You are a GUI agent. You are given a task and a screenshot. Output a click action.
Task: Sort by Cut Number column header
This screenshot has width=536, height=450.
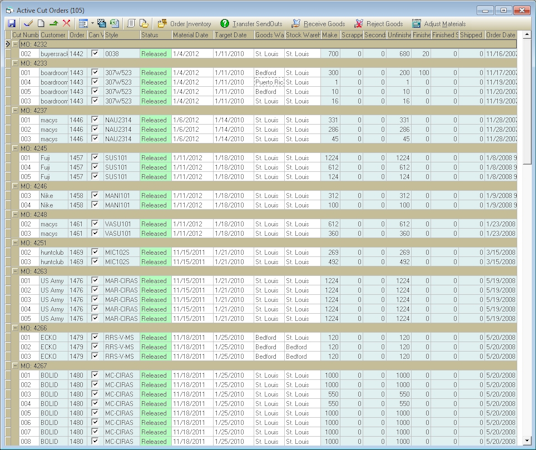click(25, 35)
